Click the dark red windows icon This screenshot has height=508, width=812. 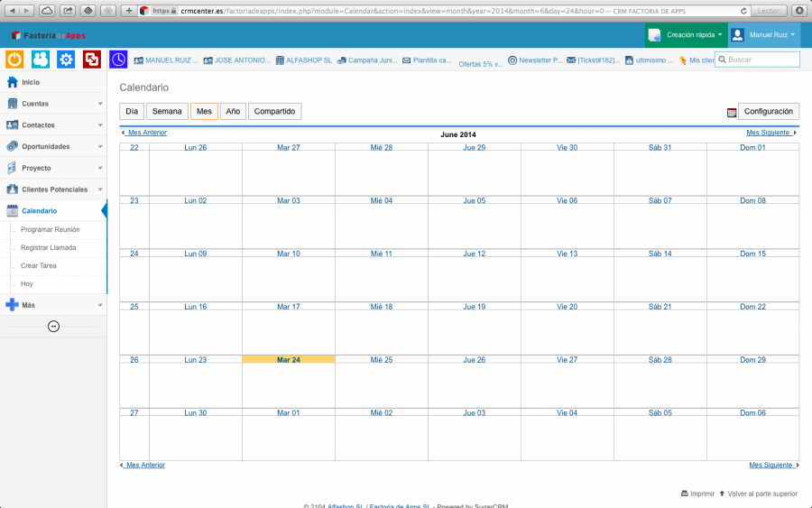[91, 60]
